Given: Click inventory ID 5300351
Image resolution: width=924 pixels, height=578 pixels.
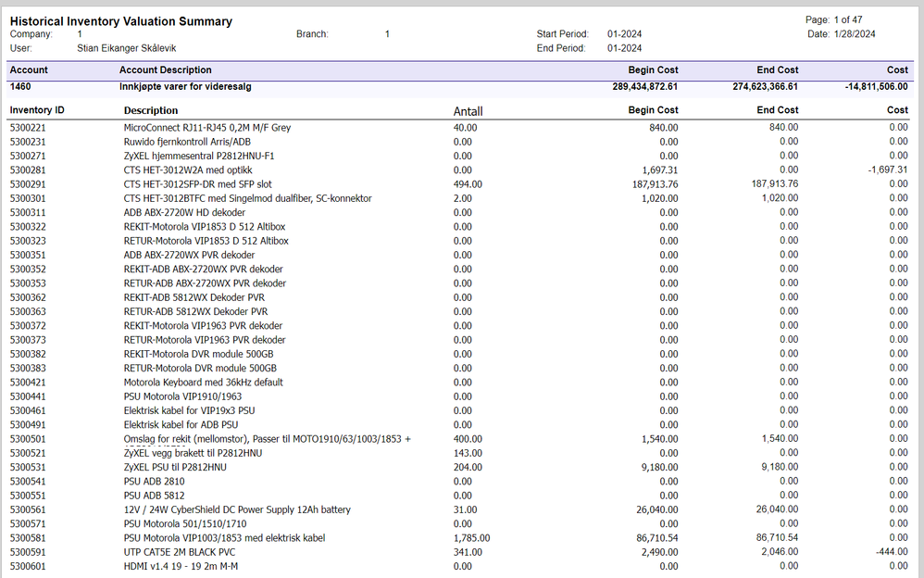Looking at the screenshot, I should (x=28, y=255).
